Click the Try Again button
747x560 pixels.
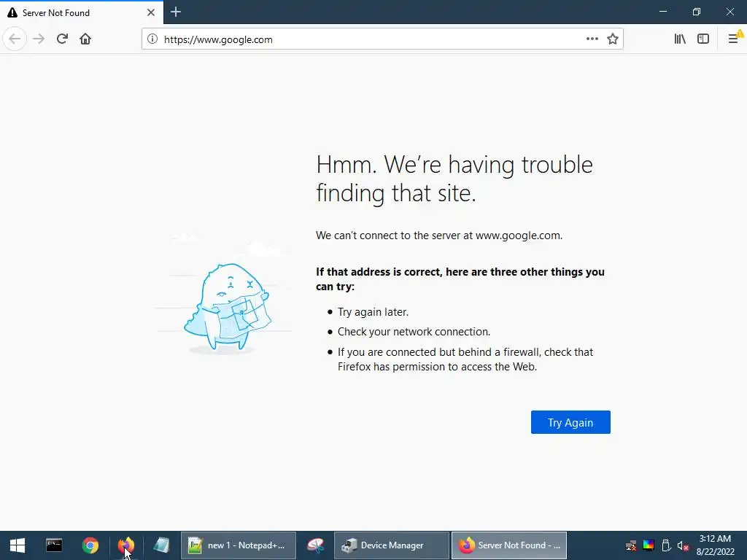pos(570,422)
